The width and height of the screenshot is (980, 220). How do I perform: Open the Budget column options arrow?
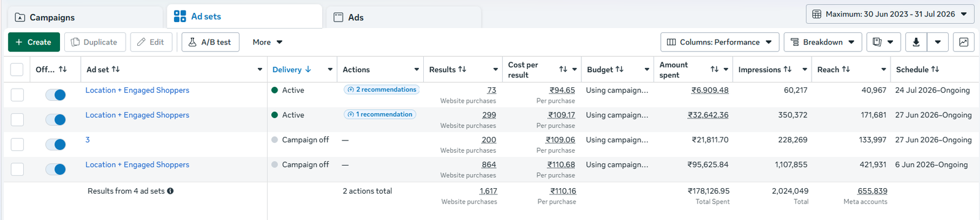coord(647,70)
